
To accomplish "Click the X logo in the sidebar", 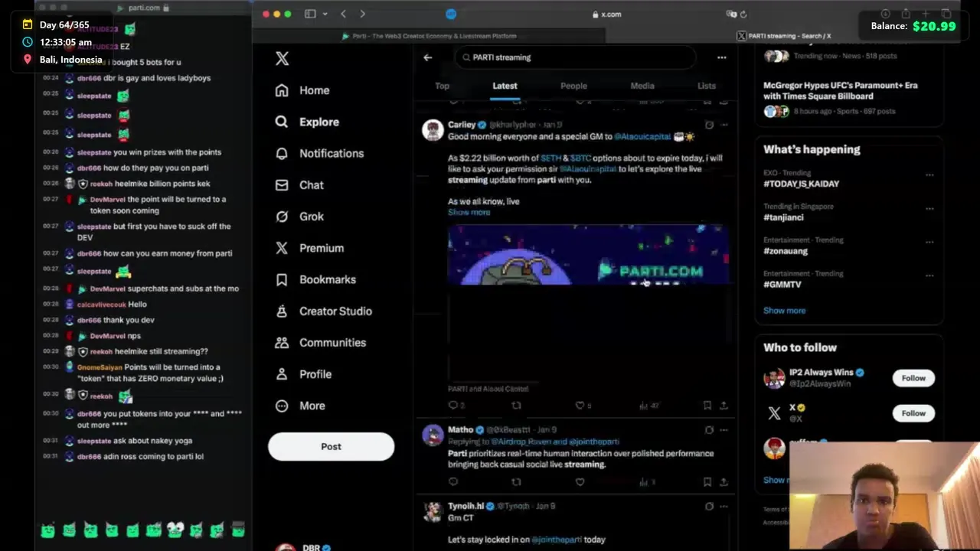I will pos(282,59).
